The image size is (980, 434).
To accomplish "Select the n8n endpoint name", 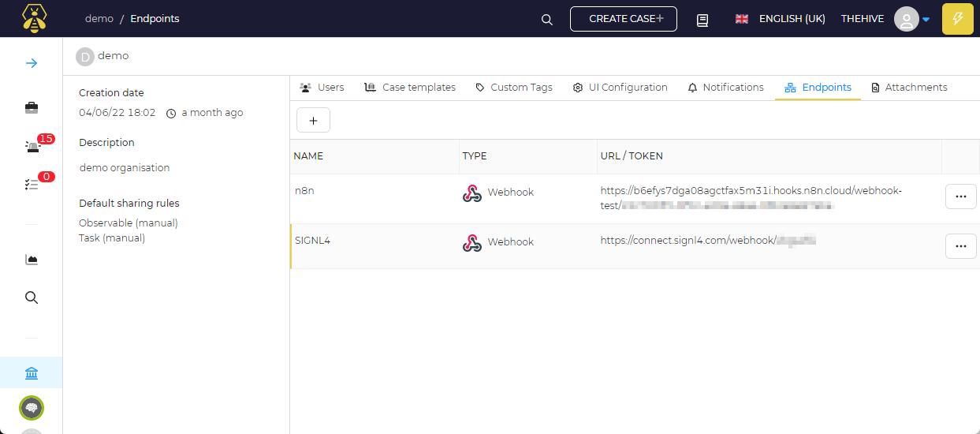I will click(304, 191).
